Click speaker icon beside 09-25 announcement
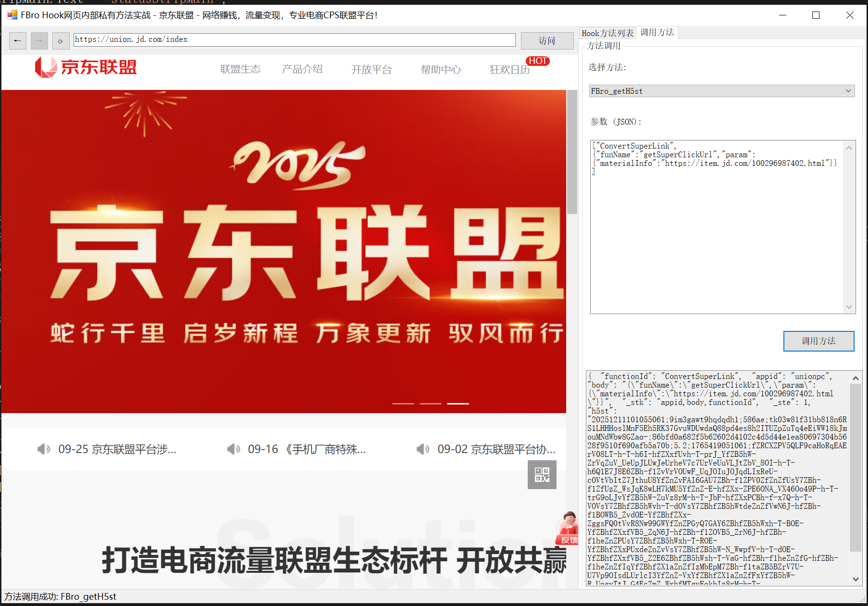Viewport: 868px width, 606px height. point(44,449)
